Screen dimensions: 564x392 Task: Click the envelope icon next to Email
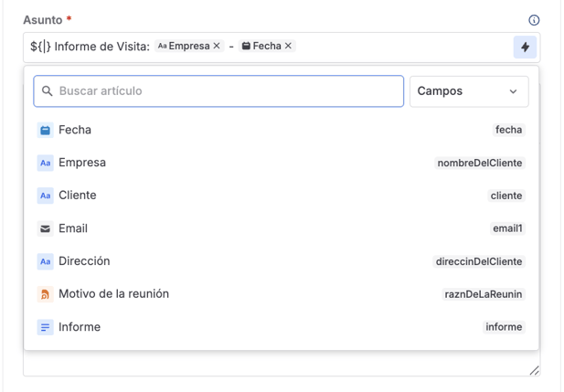click(x=45, y=228)
